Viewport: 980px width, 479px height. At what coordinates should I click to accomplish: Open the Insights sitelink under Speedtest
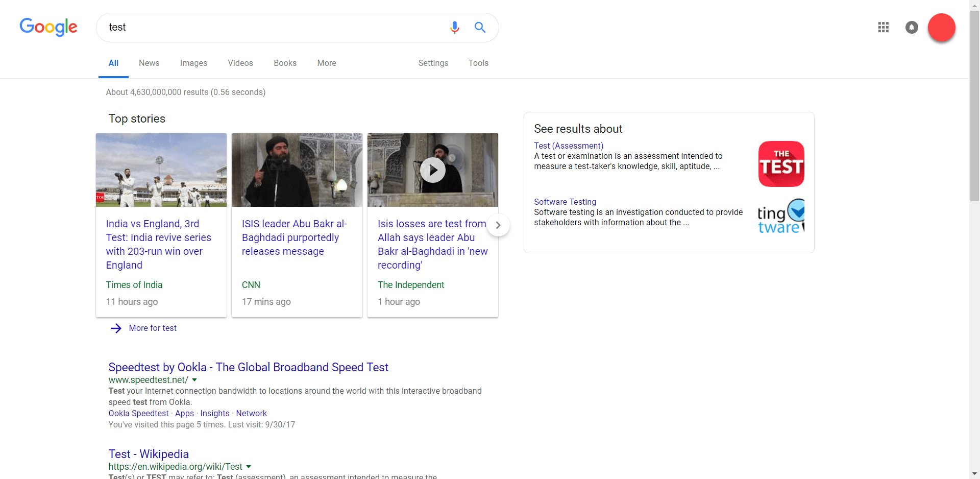(215, 413)
